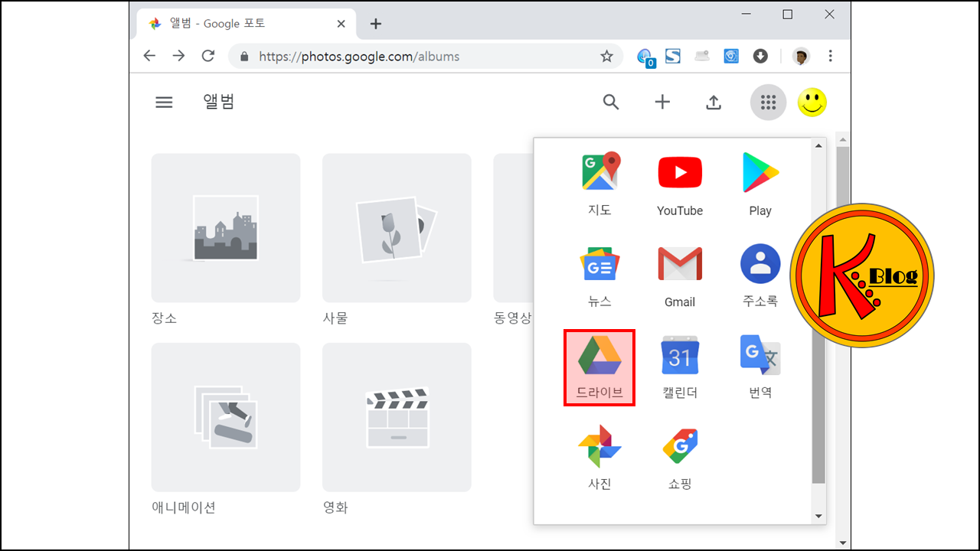Select the 앨범 - Google 포토 tab
Image resolution: width=980 pixels, height=551 pixels.
tap(247, 24)
